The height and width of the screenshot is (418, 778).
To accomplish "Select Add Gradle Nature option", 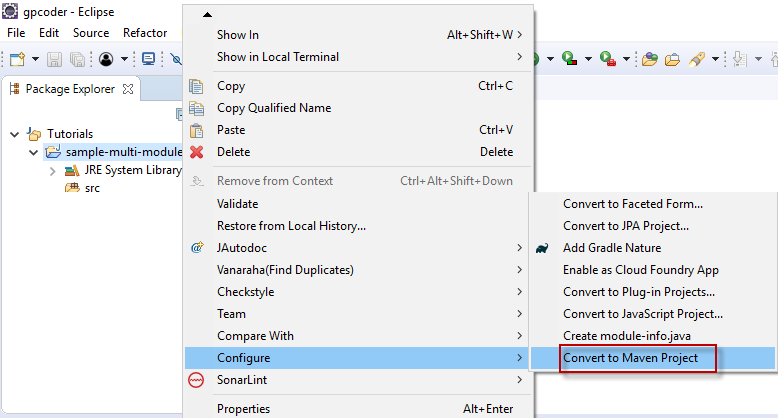I will tap(611, 248).
